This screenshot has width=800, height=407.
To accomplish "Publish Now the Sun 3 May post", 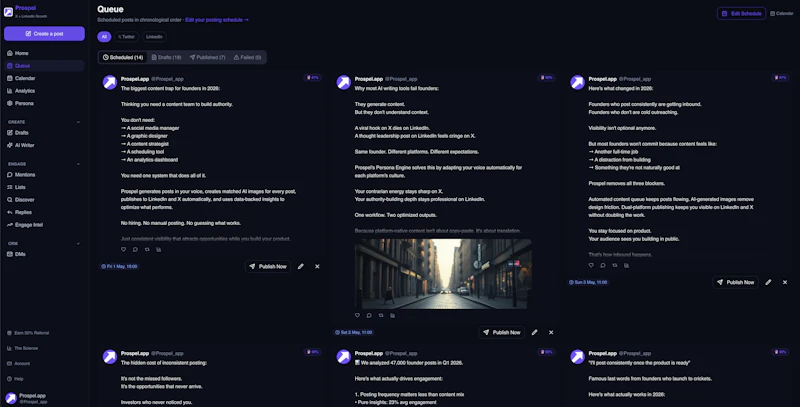I will [x=736, y=282].
